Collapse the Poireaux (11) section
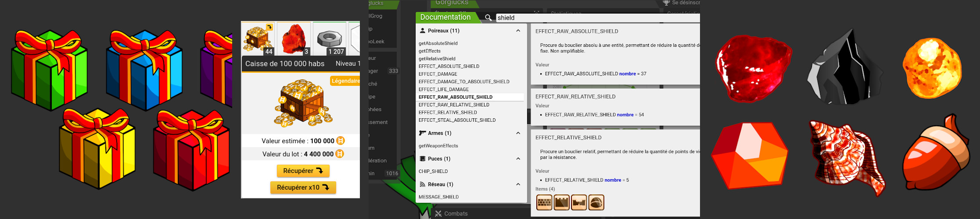980x219 pixels. (x=518, y=31)
